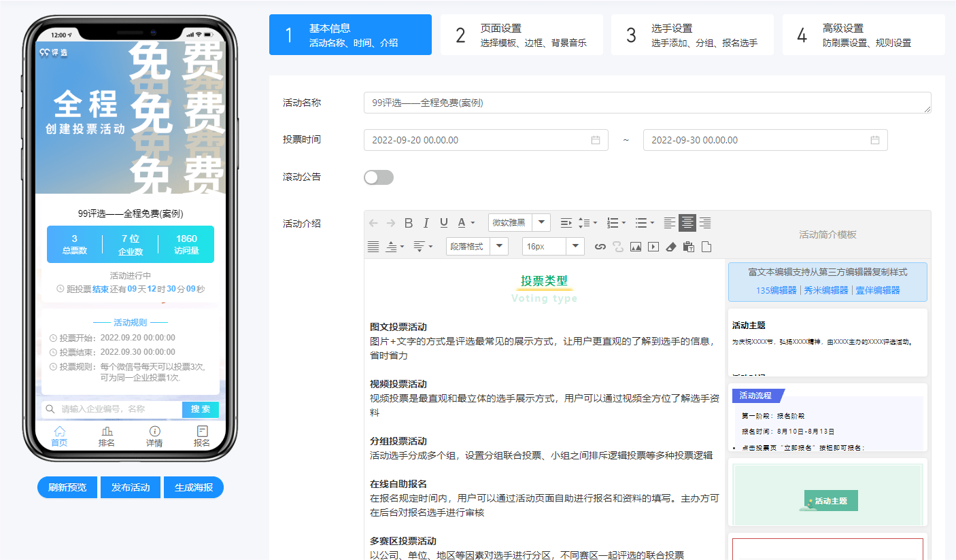Click the start time field 2022-09-20
956x560 pixels.
(x=486, y=140)
